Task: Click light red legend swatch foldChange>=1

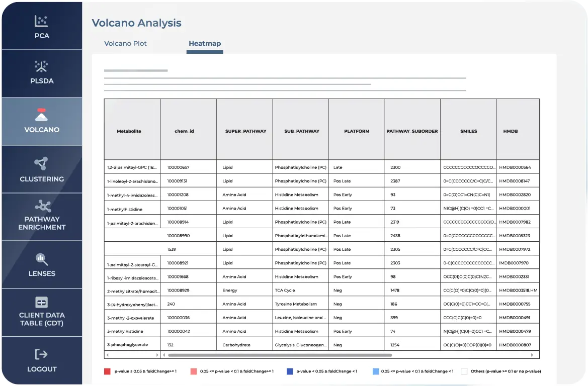Action: [194, 371]
